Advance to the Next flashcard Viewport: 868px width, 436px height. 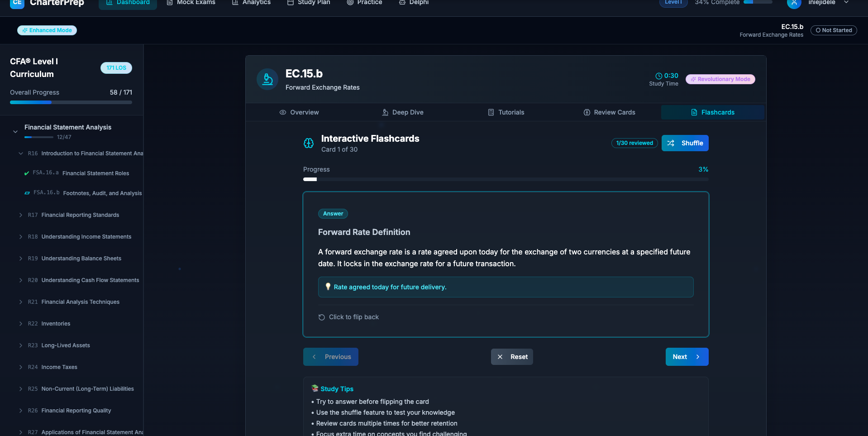tap(687, 357)
